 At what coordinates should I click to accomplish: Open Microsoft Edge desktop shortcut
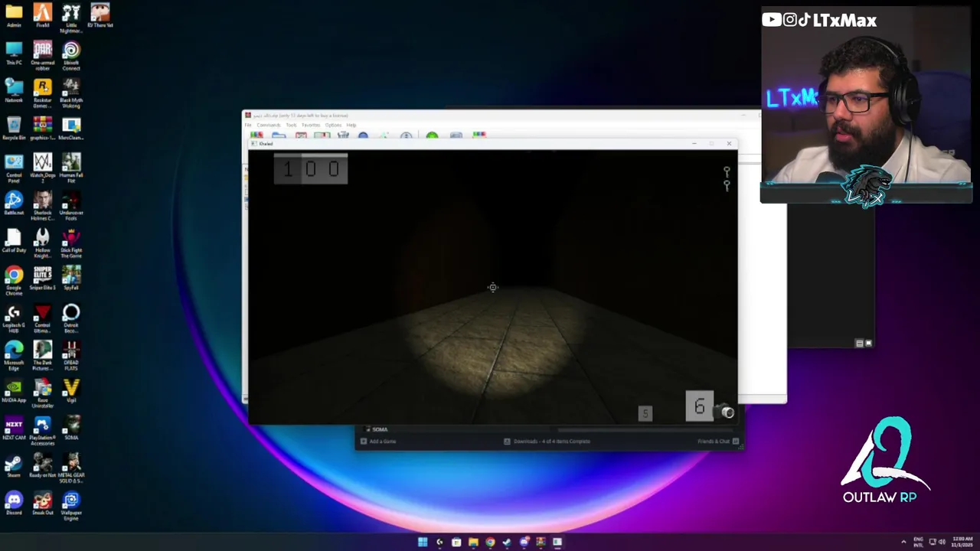[14, 354]
